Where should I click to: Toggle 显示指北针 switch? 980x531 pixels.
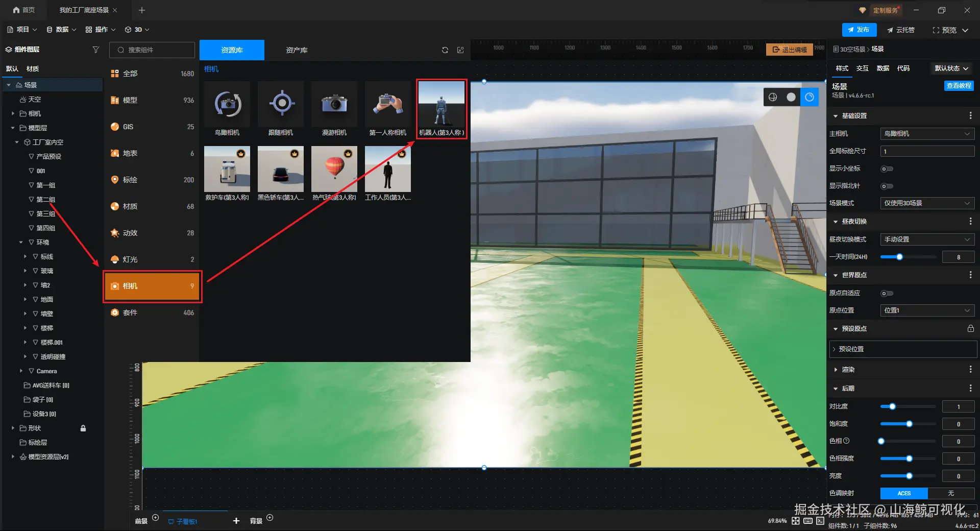point(887,186)
